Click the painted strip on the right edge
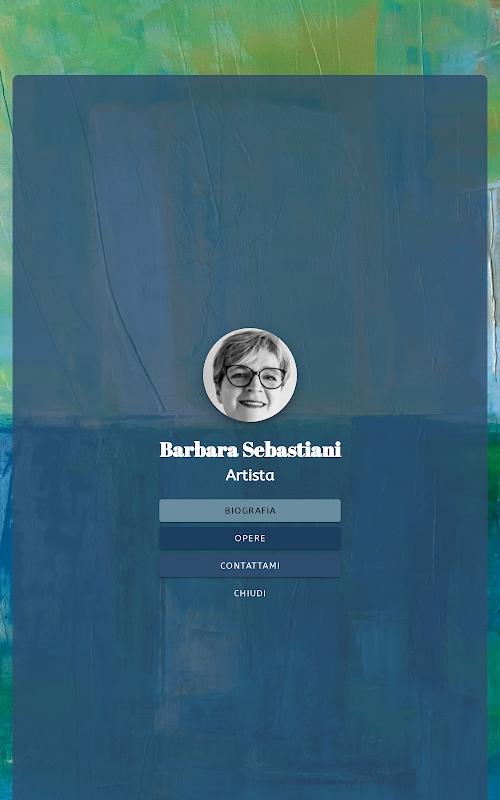 click(494, 434)
